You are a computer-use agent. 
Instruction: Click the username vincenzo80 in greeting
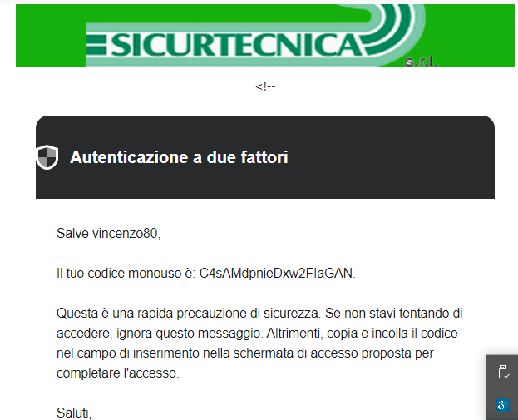[125, 234]
